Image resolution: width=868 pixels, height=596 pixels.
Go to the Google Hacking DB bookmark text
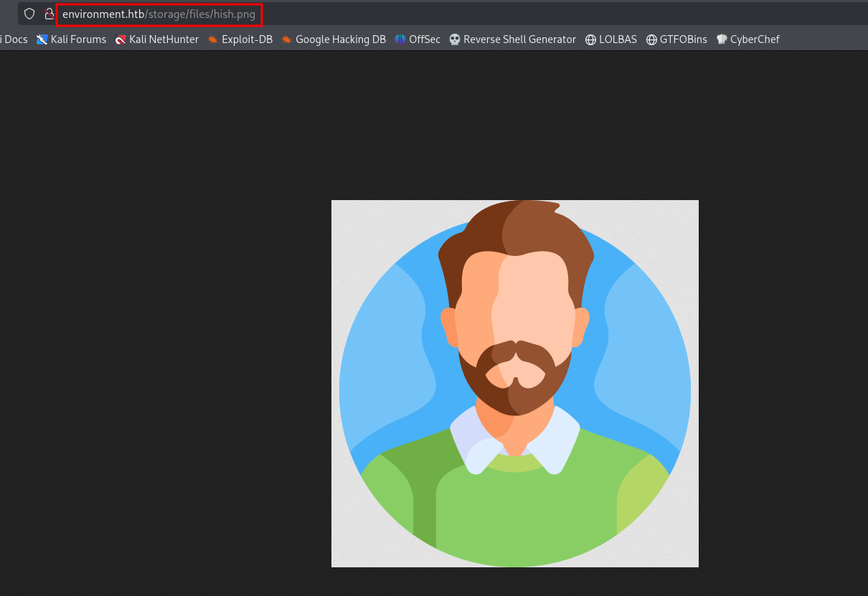point(341,39)
